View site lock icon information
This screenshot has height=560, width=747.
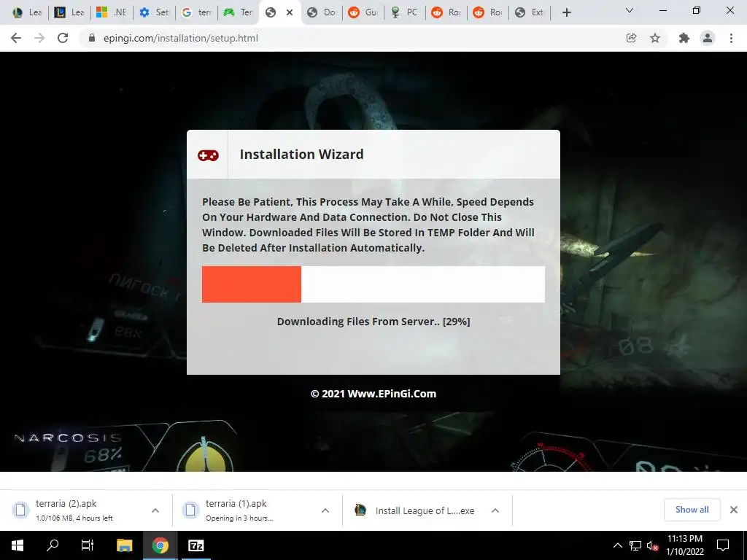tap(92, 38)
